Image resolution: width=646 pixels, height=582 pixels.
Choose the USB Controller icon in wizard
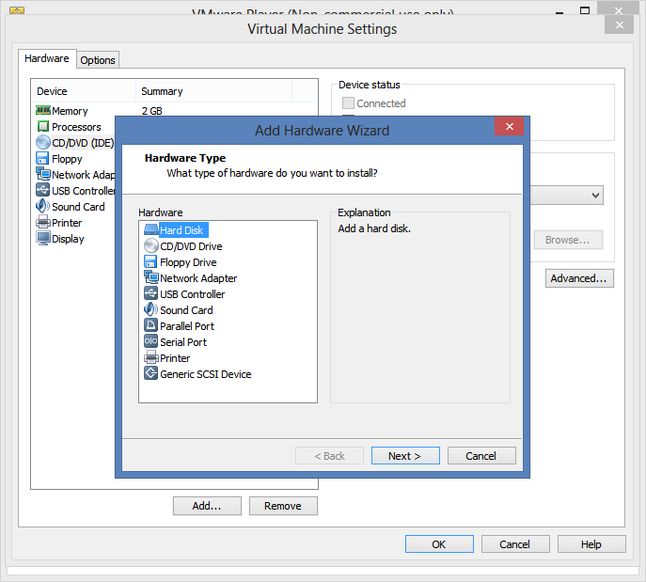coord(151,293)
